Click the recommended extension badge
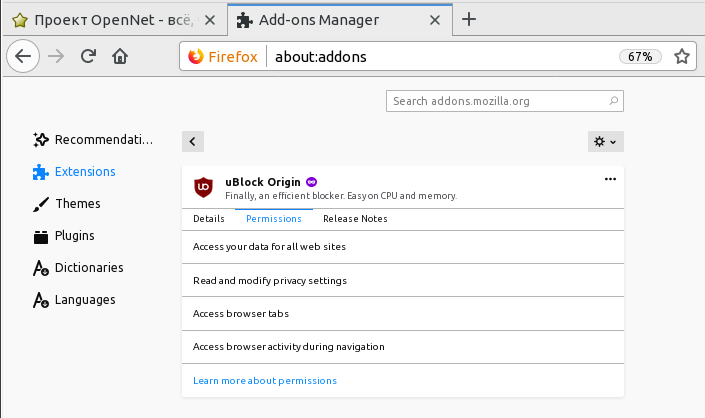The width and height of the screenshot is (705, 418). (312, 181)
